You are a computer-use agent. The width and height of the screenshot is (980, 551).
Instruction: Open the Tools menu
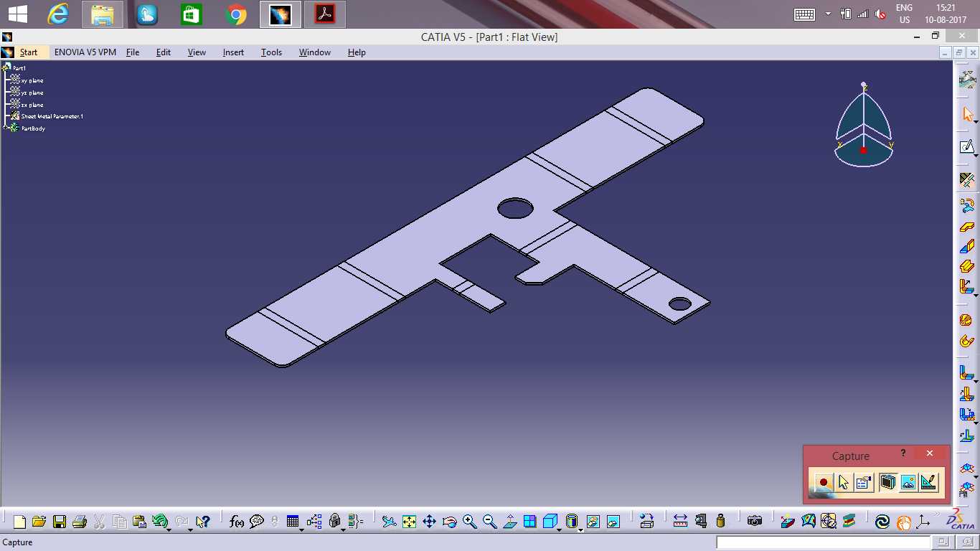pyautogui.click(x=271, y=52)
